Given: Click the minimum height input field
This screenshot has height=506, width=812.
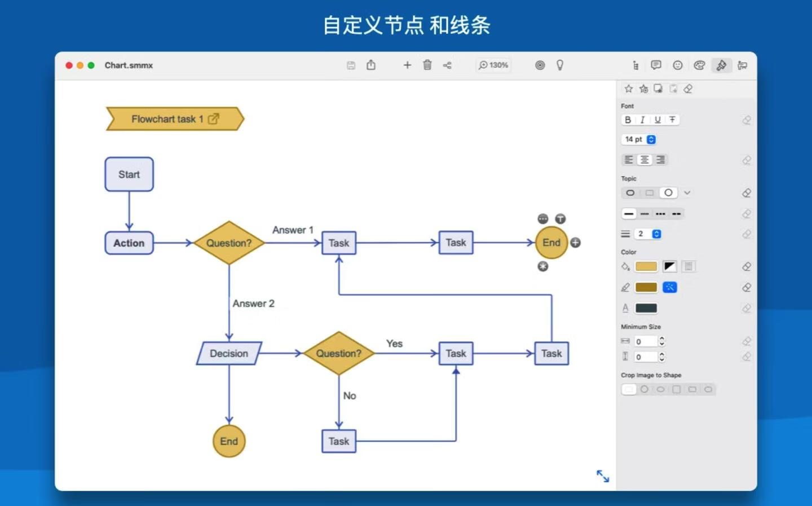Looking at the screenshot, I should click(x=646, y=357).
